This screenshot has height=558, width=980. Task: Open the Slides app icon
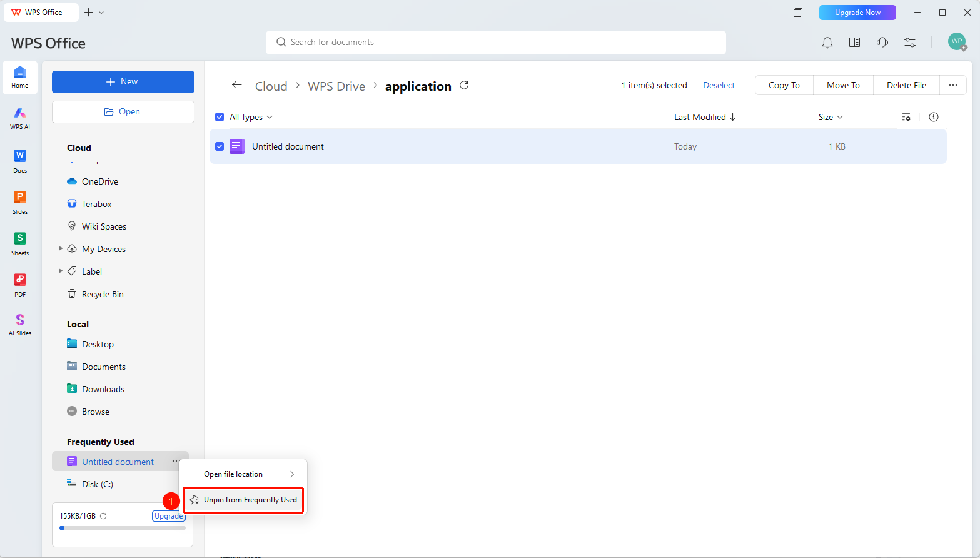point(20,202)
